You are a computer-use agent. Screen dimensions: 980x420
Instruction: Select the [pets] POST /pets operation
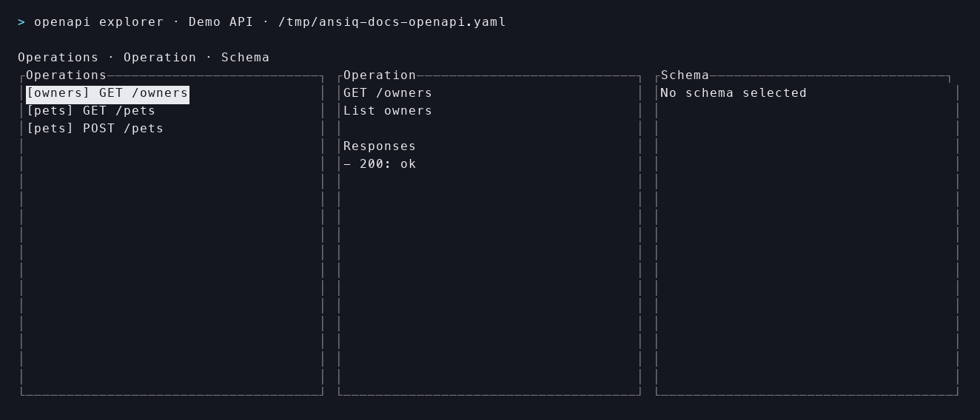[x=95, y=129]
